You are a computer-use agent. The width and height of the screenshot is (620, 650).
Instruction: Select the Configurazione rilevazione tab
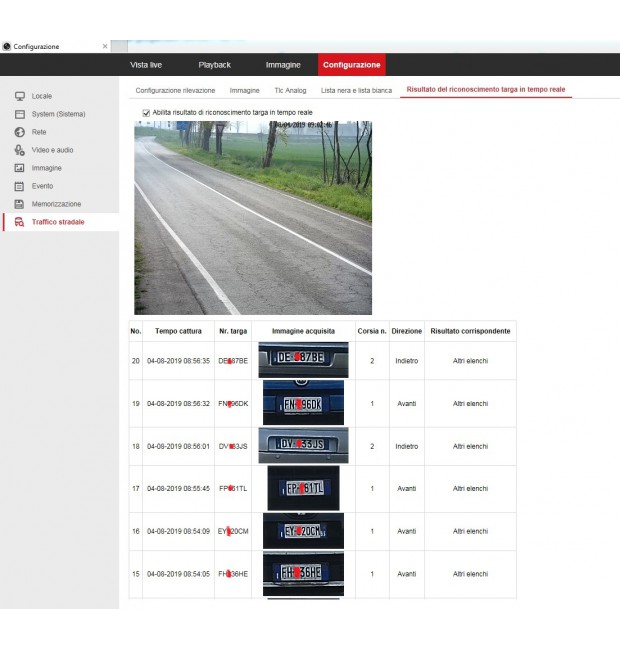[175, 90]
